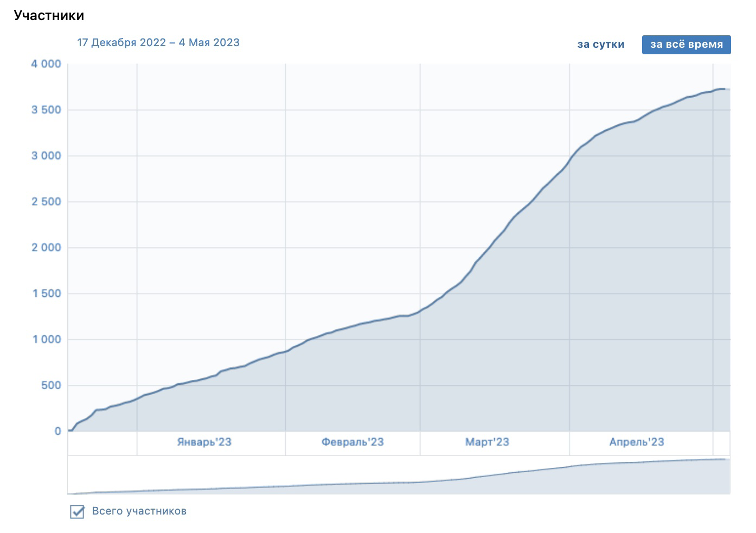Screen dimensions: 756x533
Task: Click the 3 000 y-axis label
Action: (46, 156)
